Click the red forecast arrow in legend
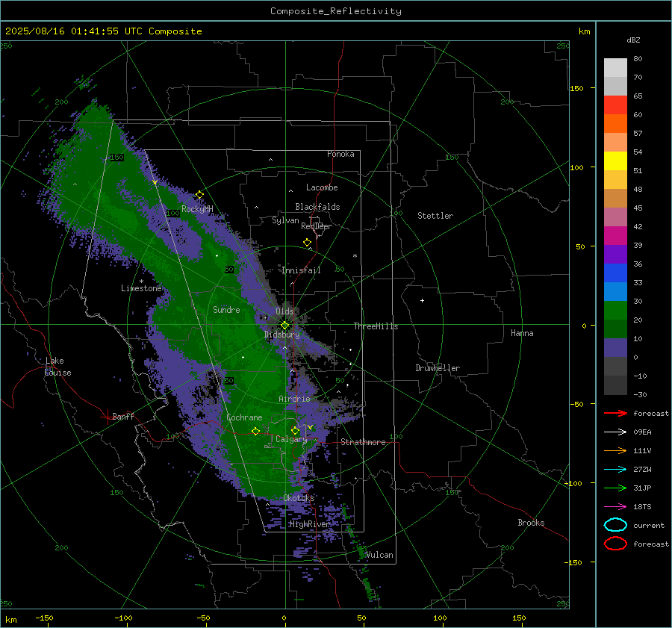This screenshot has width=672, height=628. tap(615, 413)
